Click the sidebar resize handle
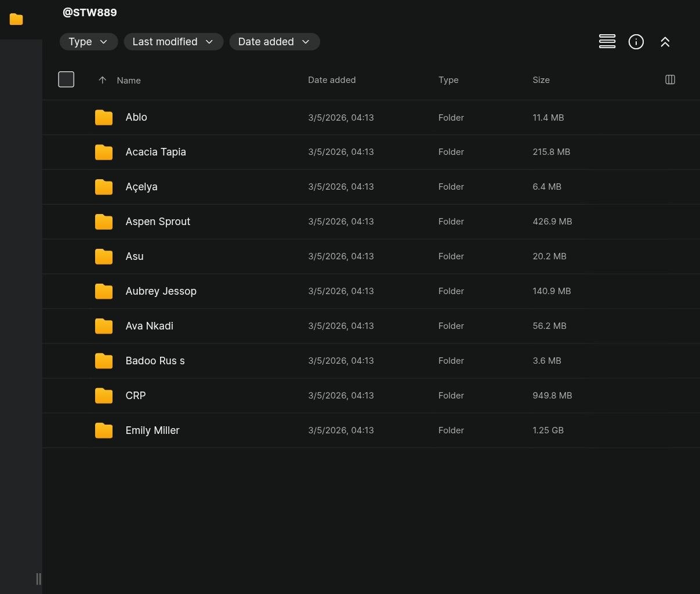The width and height of the screenshot is (700, 594). (38, 578)
